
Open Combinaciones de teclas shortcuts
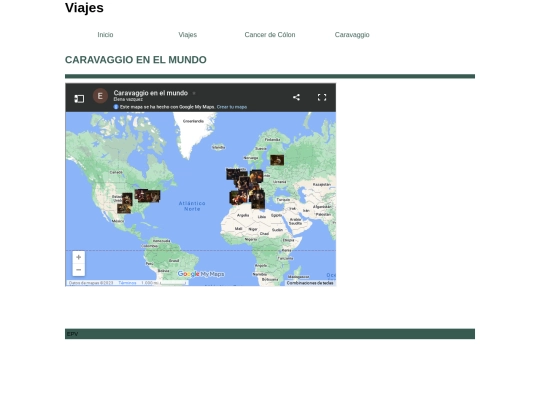click(310, 283)
